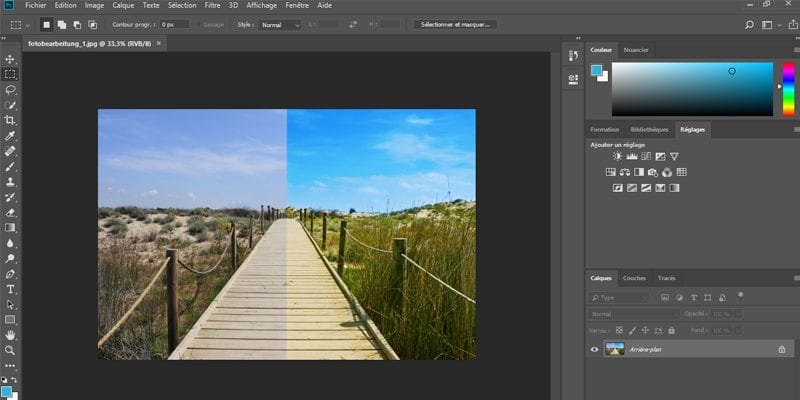Select the Spot Healing Brush tool
This screenshot has height=400, width=800.
tap(10, 151)
